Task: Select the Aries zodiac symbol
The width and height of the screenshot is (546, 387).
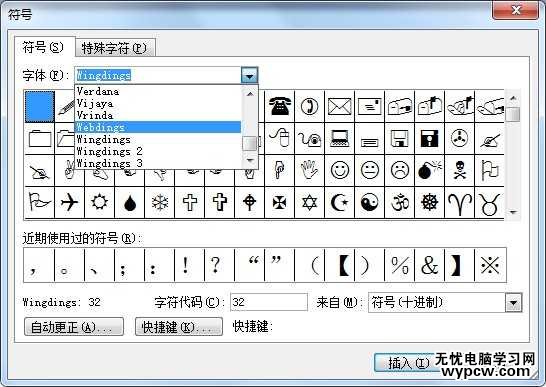Action: coord(459,203)
